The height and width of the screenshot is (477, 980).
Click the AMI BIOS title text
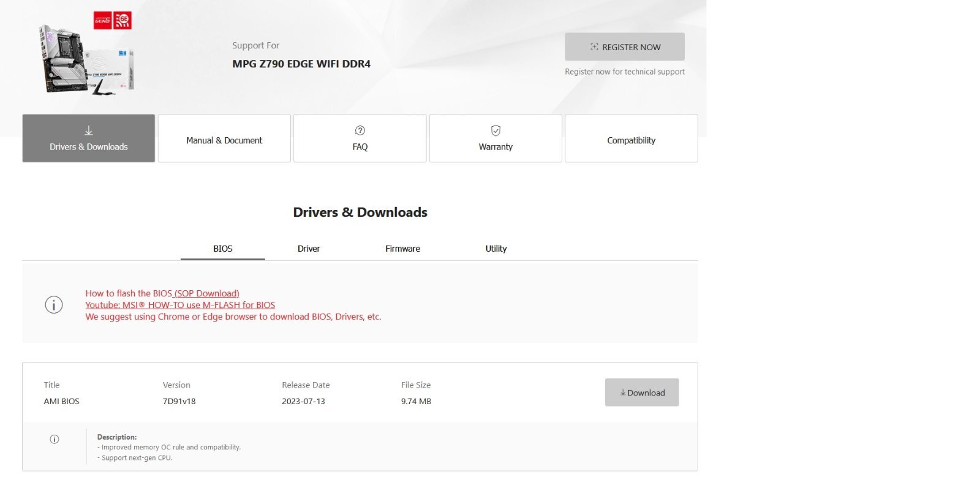click(61, 402)
